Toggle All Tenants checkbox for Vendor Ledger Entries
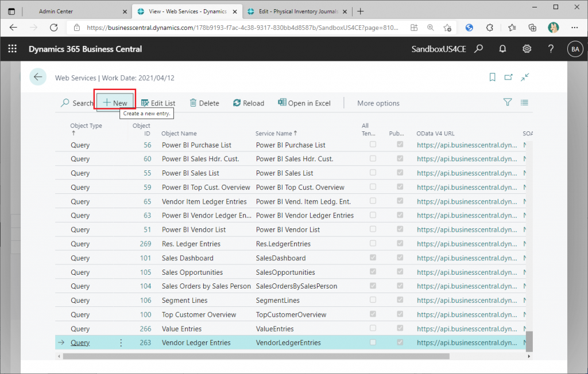 point(373,342)
